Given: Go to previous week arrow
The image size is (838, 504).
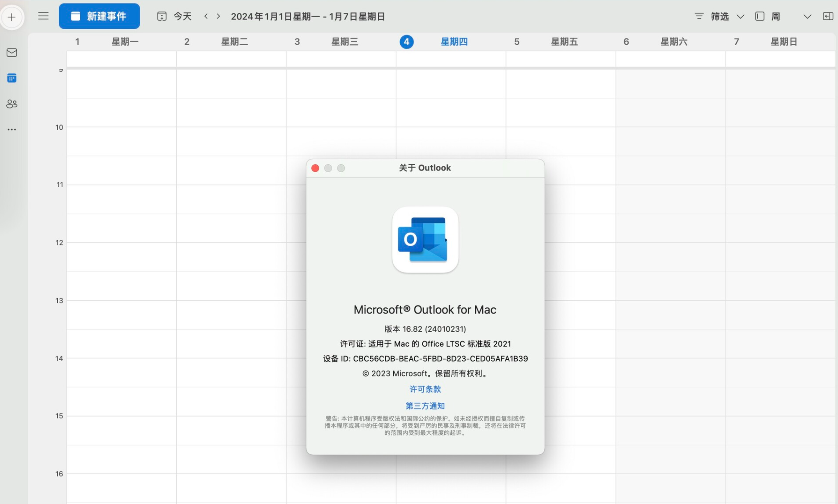Looking at the screenshot, I should [206, 16].
